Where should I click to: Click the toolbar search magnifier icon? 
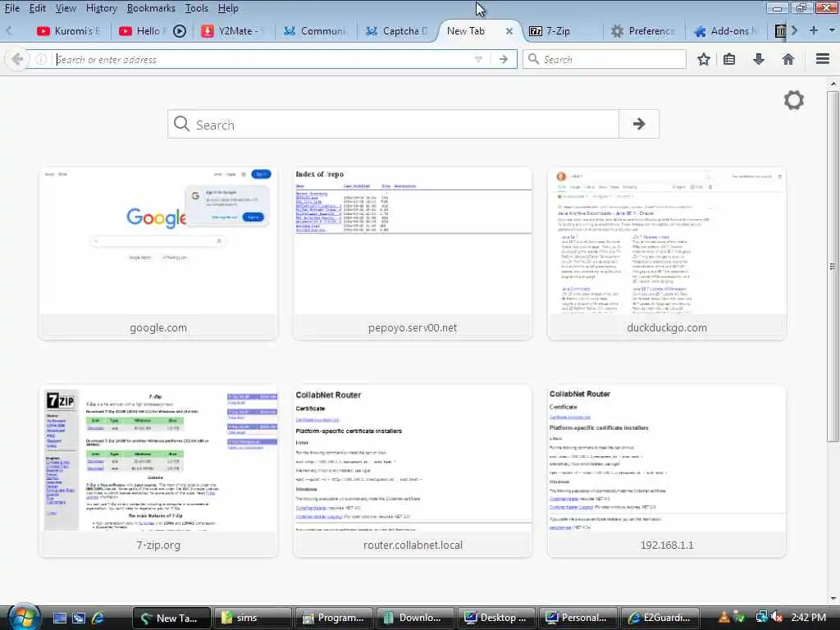coord(533,59)
